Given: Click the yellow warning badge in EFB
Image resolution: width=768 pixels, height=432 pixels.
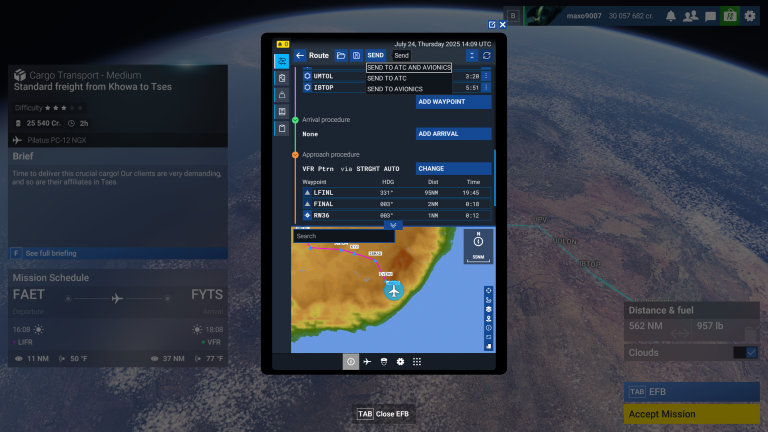Looking at the screenshot, I should 283,44.
